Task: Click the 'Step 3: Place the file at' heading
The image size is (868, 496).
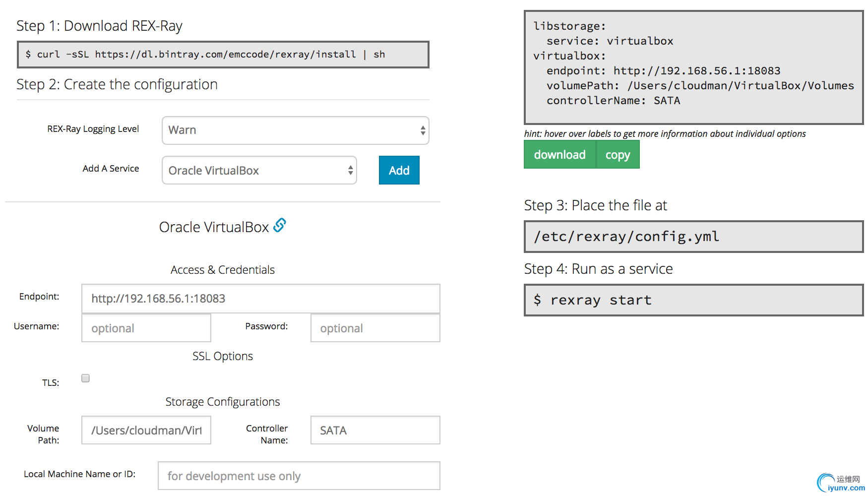Action: 595,205
